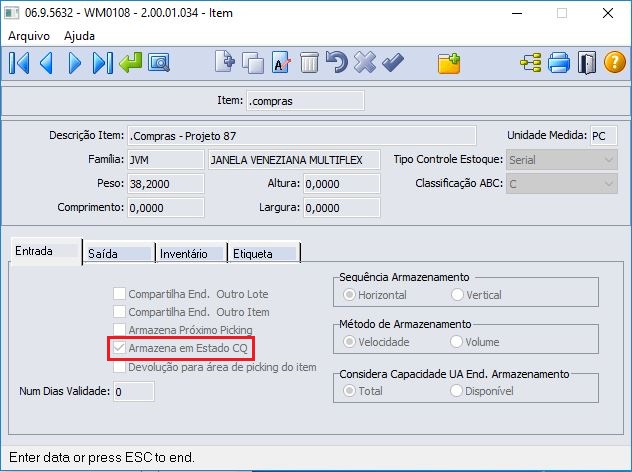Toggle Compartilha End. Outro Lote checkbox
632x472 pixels.
click(119, 294)
